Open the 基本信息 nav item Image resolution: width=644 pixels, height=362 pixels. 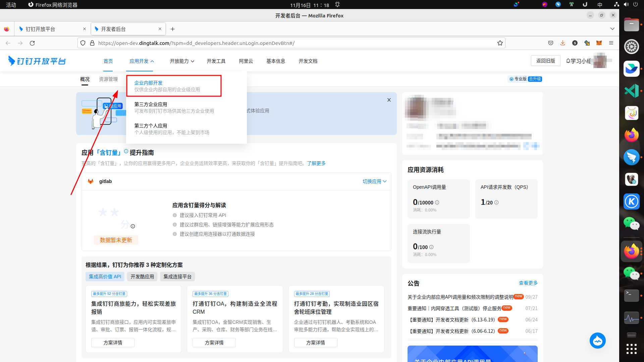tap(276, 61)
